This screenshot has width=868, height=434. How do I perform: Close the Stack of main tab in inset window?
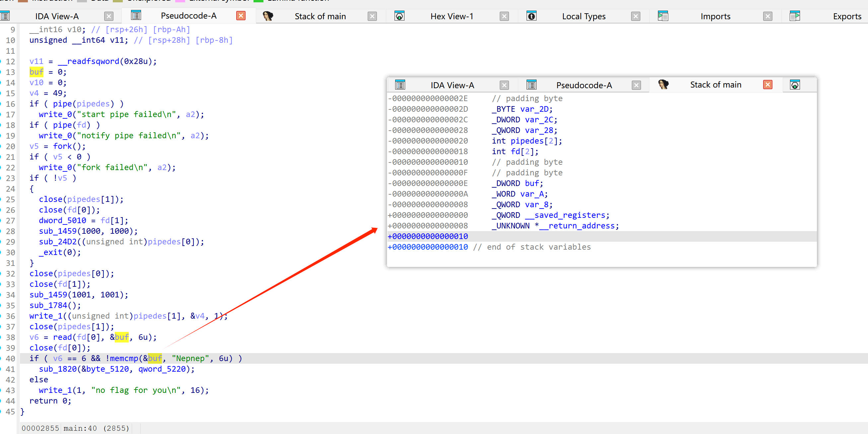tap(767, 85)
